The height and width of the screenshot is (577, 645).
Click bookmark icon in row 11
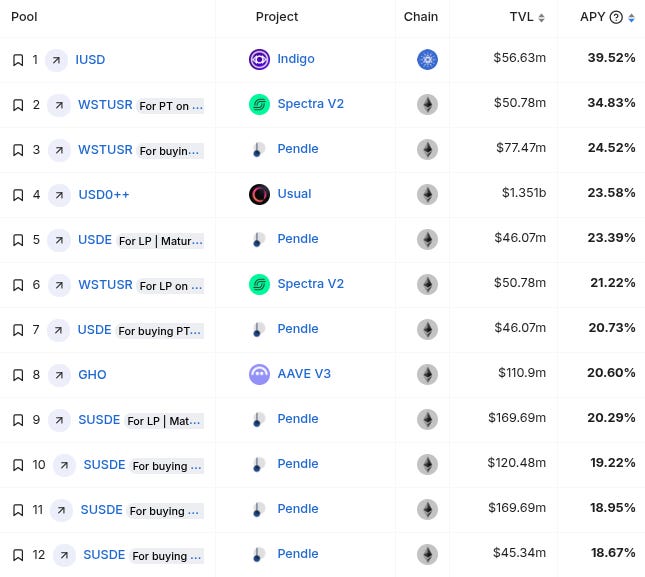click(x=18, y=510)
